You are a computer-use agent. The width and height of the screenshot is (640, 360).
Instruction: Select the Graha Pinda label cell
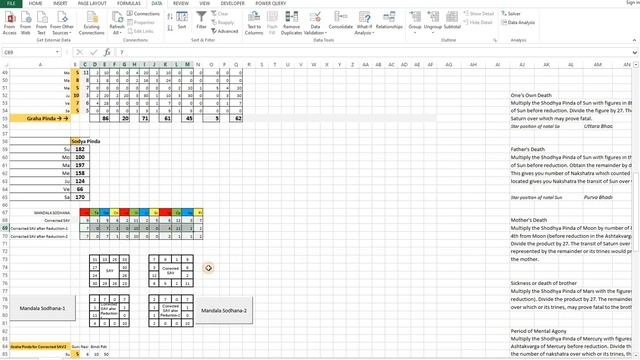tap(40, 118)
